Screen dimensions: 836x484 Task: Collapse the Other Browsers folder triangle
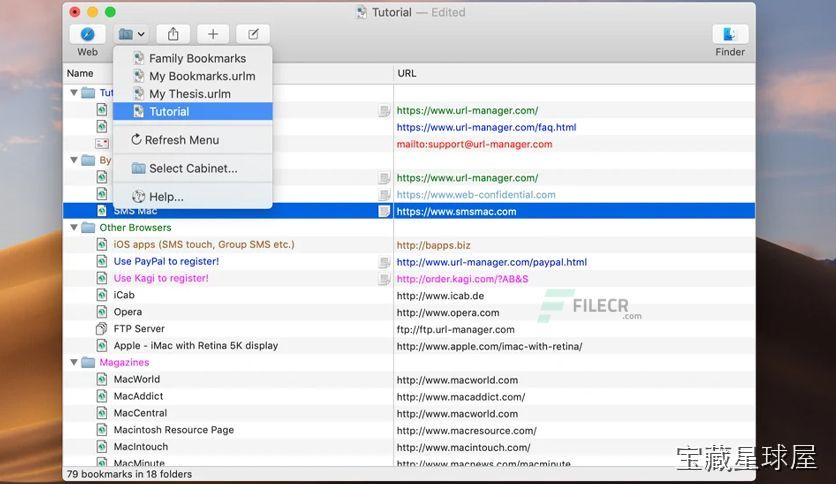(74, 228)
